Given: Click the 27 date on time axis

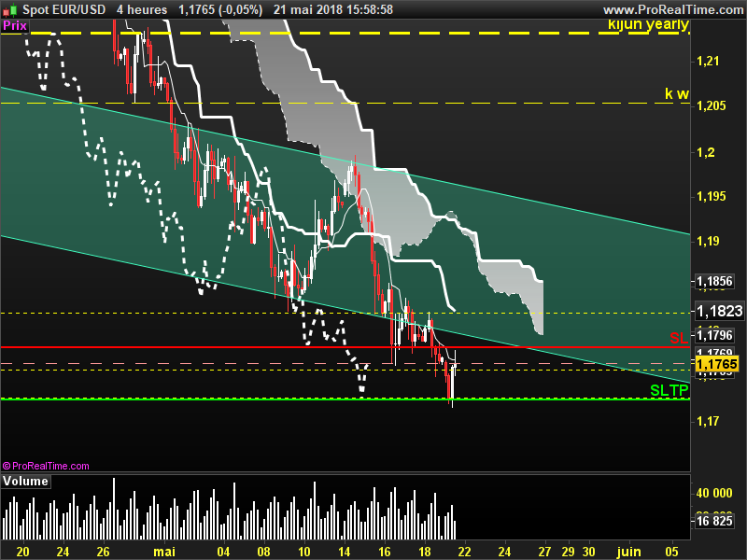Looking at the screenshot, I should (x=544, y=552).
